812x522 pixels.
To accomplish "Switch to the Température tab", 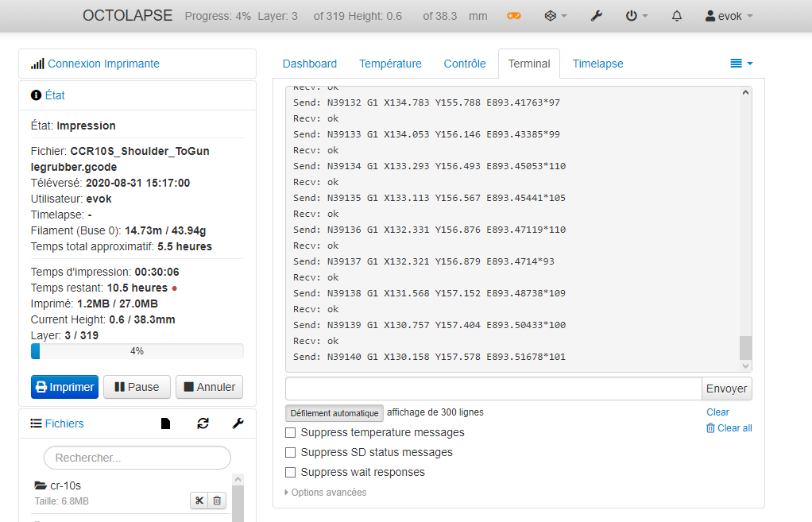I will click(x=390, y=64).
